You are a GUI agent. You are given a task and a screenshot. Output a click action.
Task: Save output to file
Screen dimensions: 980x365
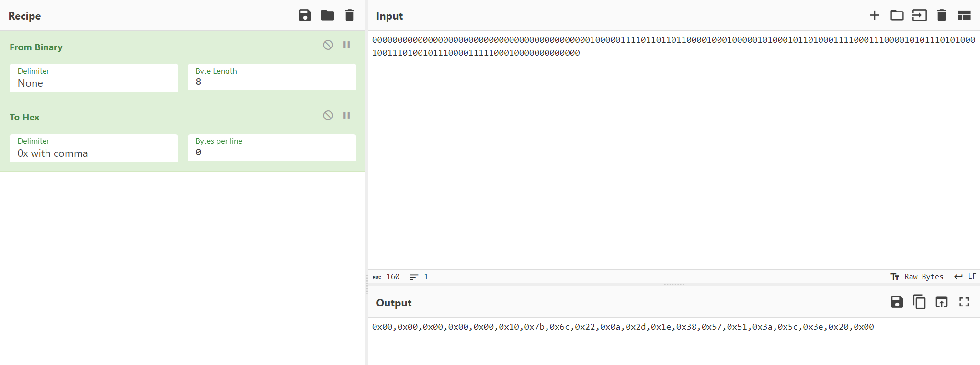pyautogui.click(x=897, y=302)
